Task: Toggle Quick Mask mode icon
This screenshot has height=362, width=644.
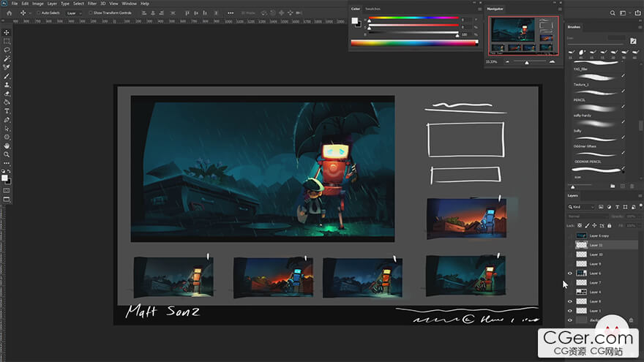Action: coord(7,191)
